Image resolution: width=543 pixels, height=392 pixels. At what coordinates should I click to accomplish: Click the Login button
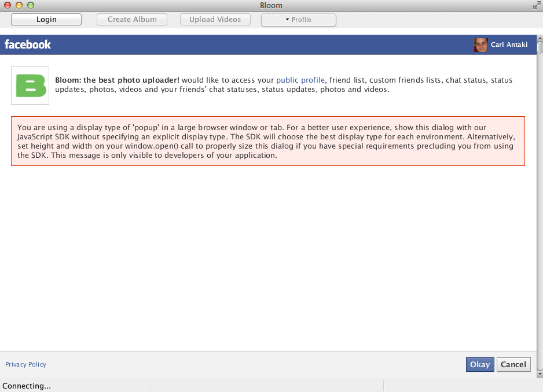click(x=46, y=20)
